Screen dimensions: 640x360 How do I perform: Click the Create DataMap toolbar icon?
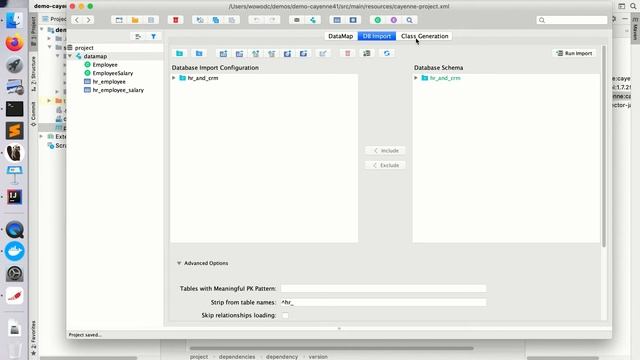coord(313,20)
